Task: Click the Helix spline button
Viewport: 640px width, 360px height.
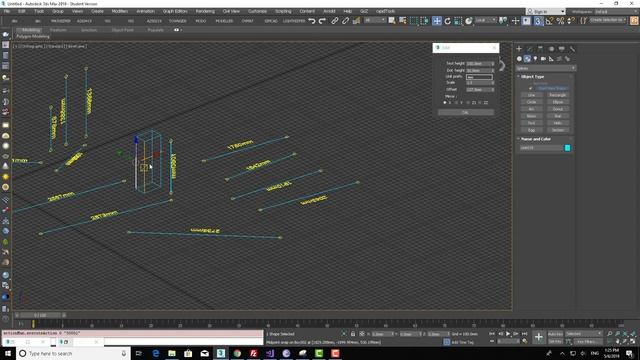Action: 558,123
